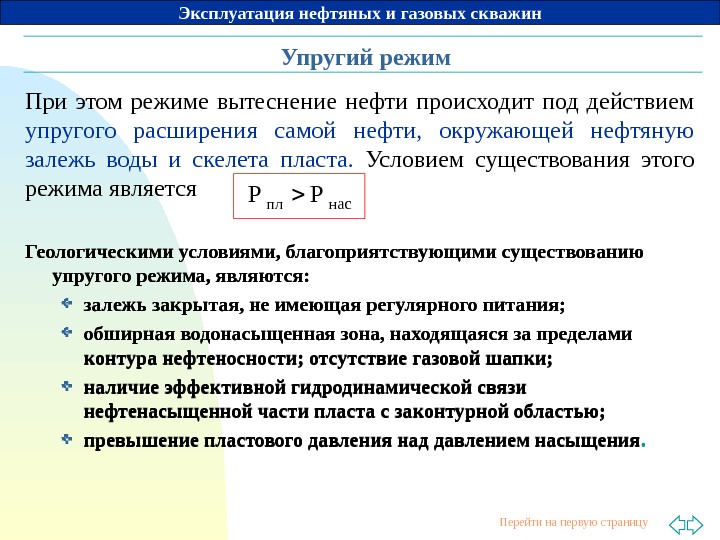This screenshot has width=720, height=540.
Task: Click the text 'Условием существования этого'
Action: (x=530, y=160)
